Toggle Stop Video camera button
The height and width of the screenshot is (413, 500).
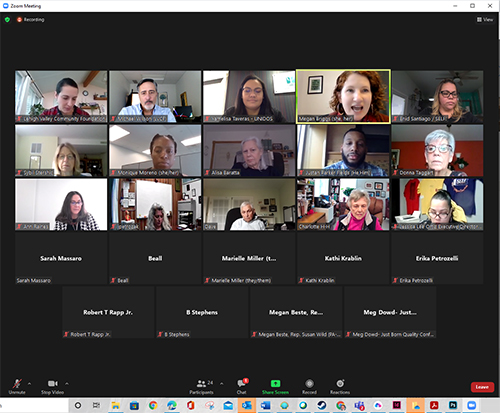point(52,383)
